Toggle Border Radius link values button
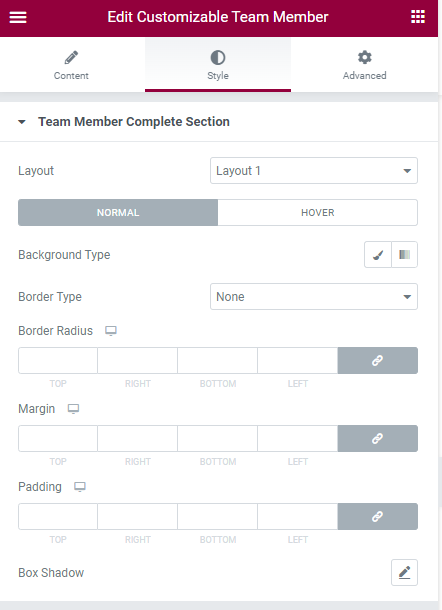Image resolution: width=442 pixels, height=610 pixels. (377, 361)
